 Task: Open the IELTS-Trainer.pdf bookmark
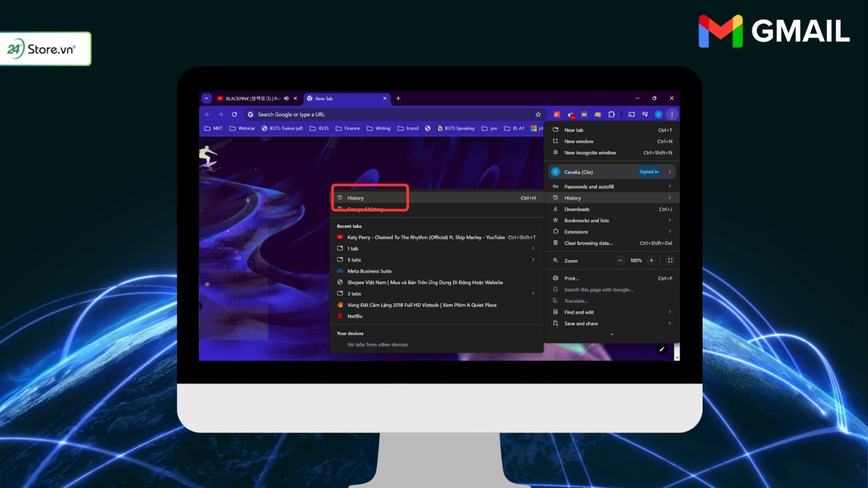(x=282, y=129)
